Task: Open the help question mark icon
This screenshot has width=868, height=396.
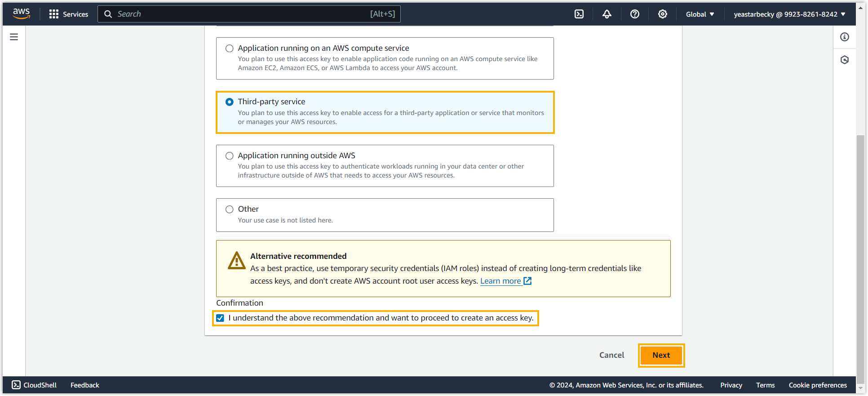Action: [x=634, y=14]
